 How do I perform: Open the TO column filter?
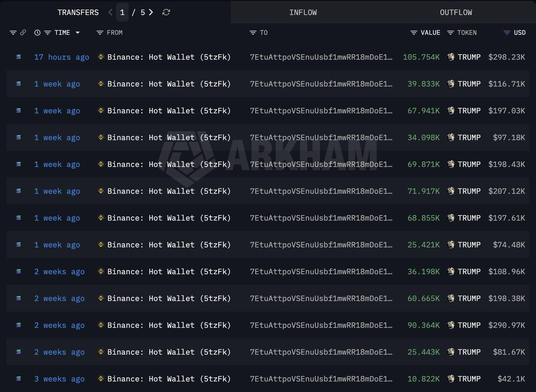[x=253, y=33]
